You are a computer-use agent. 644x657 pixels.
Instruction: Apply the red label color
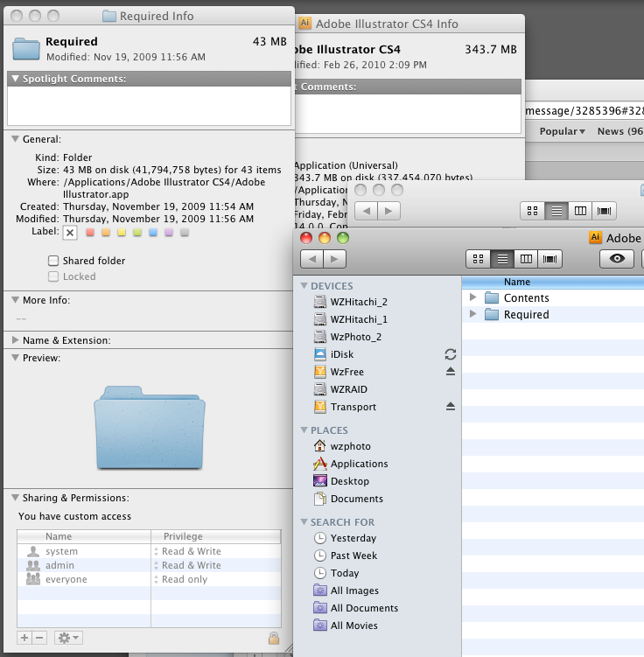[x=90, y=232]
